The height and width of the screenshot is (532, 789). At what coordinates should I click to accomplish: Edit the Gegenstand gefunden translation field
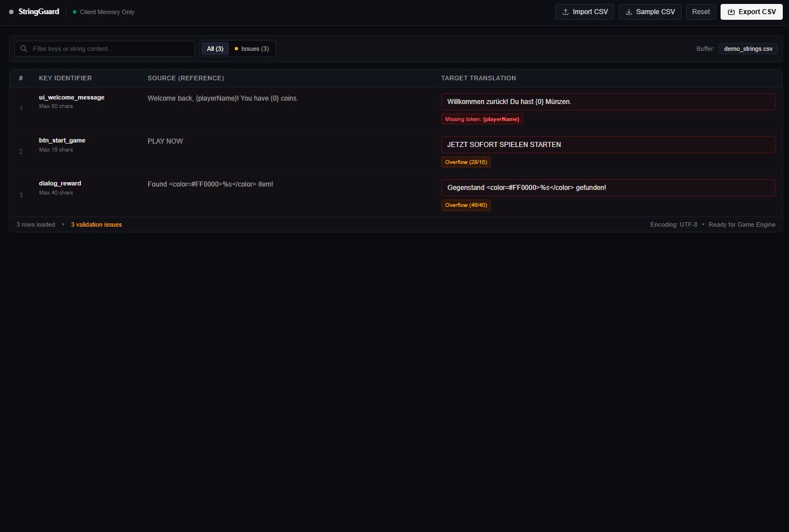(x=608, y=188)
